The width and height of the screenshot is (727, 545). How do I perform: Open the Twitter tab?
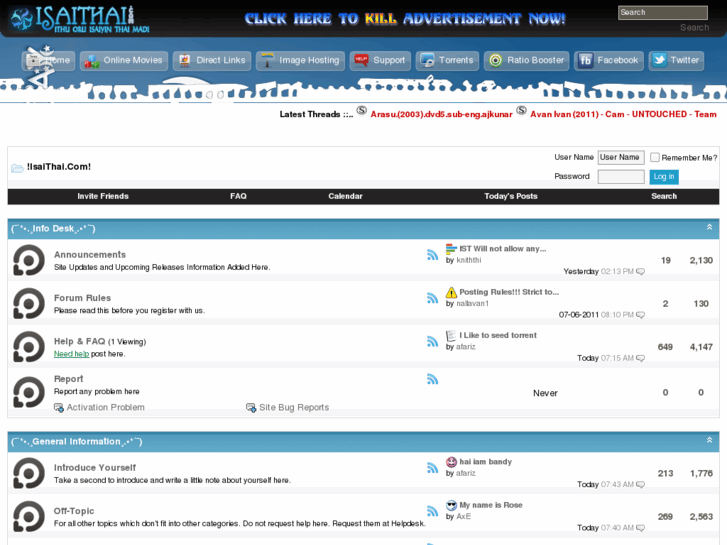click(x=676, y=61)
